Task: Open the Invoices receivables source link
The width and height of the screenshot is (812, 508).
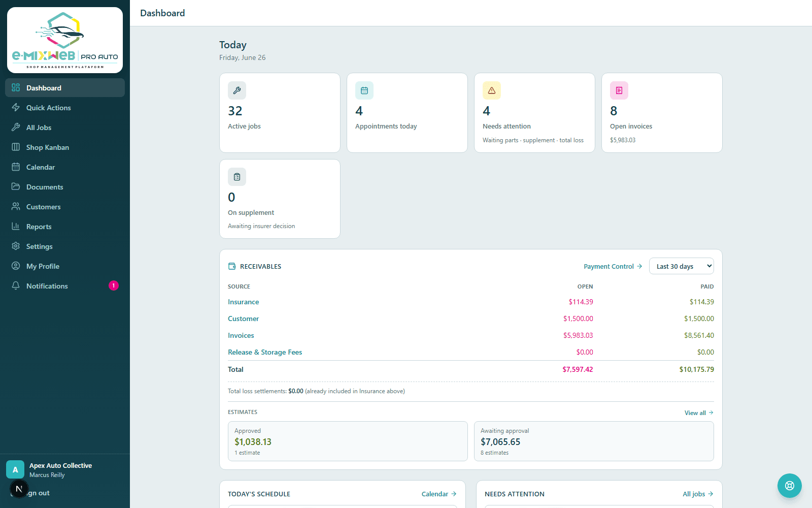Action: tap(241, 335)
